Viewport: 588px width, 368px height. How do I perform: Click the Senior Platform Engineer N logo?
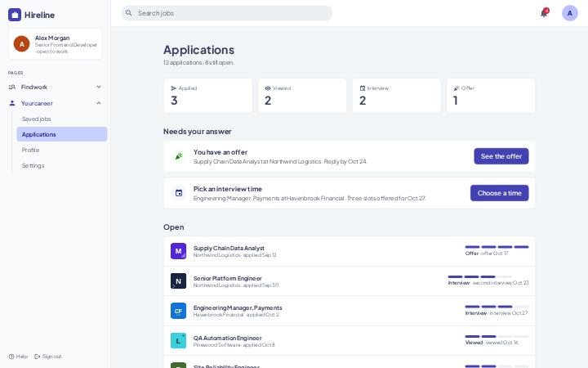pos(179,280)
